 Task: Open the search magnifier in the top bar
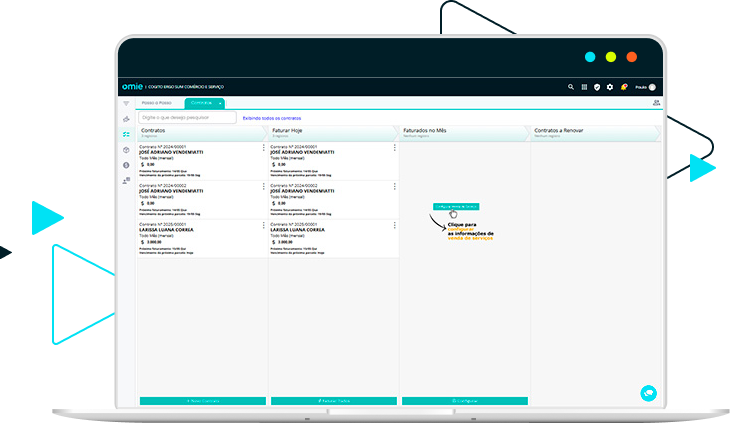(571, 87)
